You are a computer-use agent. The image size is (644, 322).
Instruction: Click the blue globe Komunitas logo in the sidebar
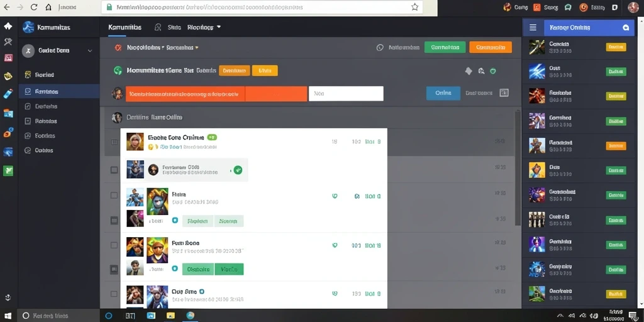[x=28, y=27]
